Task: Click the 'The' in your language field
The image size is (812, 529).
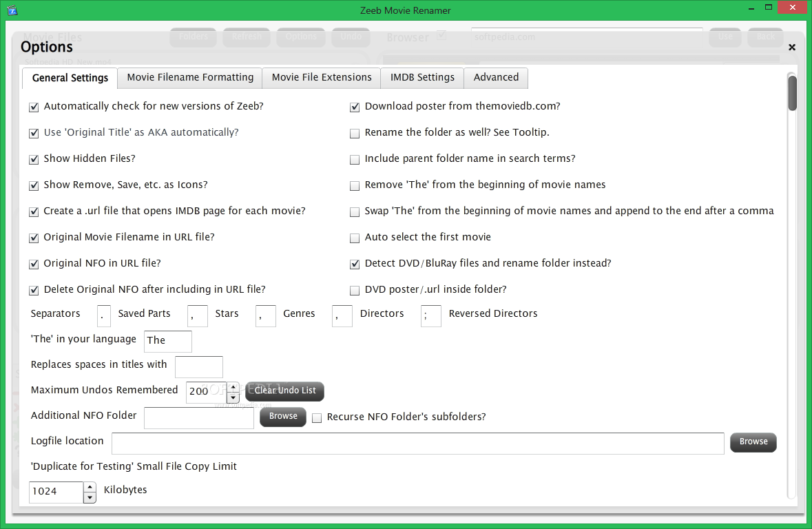Action: [x=168, y=342]
